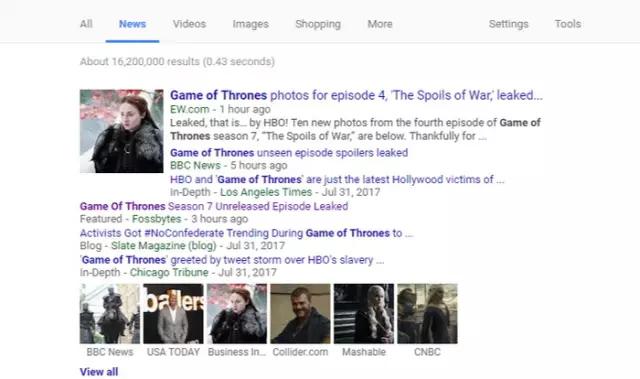640x379 pixels.
Task: Click the EW.com source label
Action: tap(189, 109)
